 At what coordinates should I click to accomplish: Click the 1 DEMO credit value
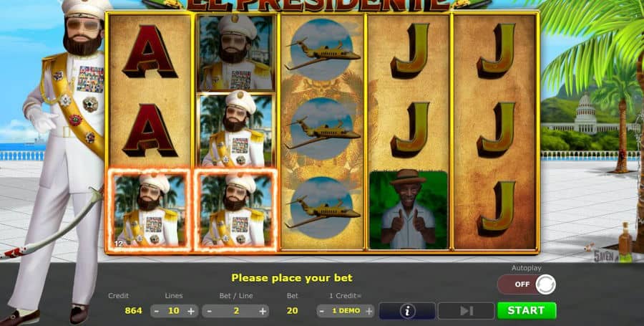[x=346, y=311]
